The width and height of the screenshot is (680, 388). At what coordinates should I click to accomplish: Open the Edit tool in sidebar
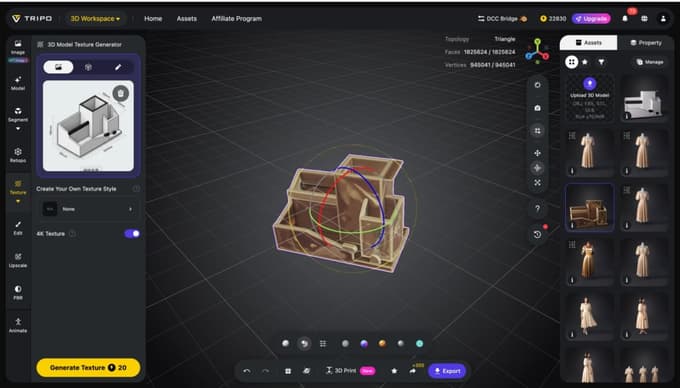click(x=18, y=228)
